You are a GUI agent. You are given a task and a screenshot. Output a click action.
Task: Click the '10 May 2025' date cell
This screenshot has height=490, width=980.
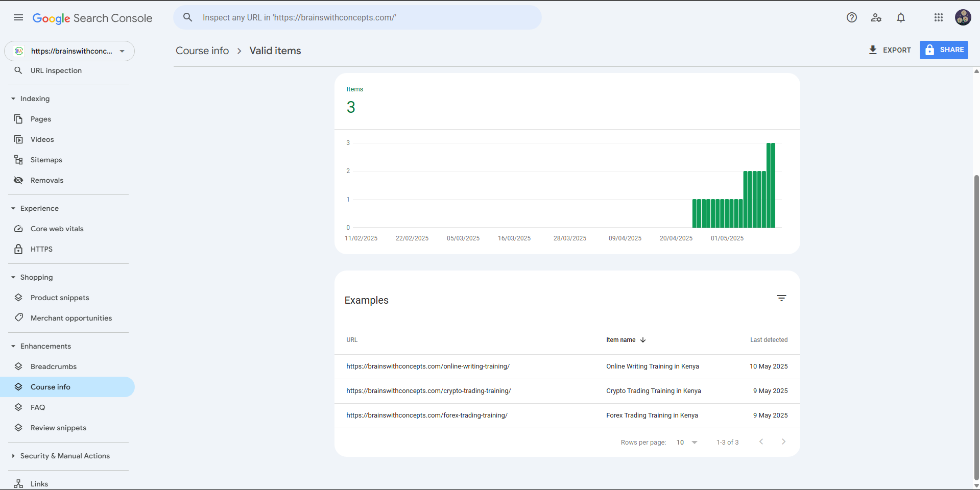click(x=769, y=366)
